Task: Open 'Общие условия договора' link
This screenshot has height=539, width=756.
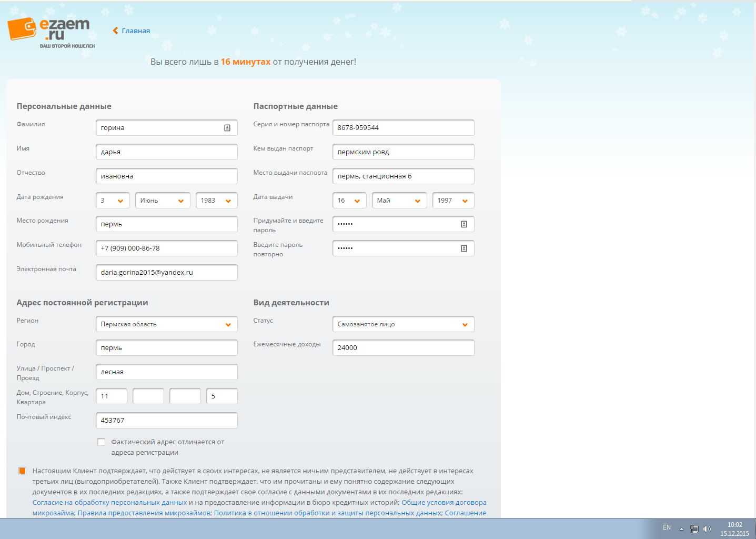Action: coord(444,503)
